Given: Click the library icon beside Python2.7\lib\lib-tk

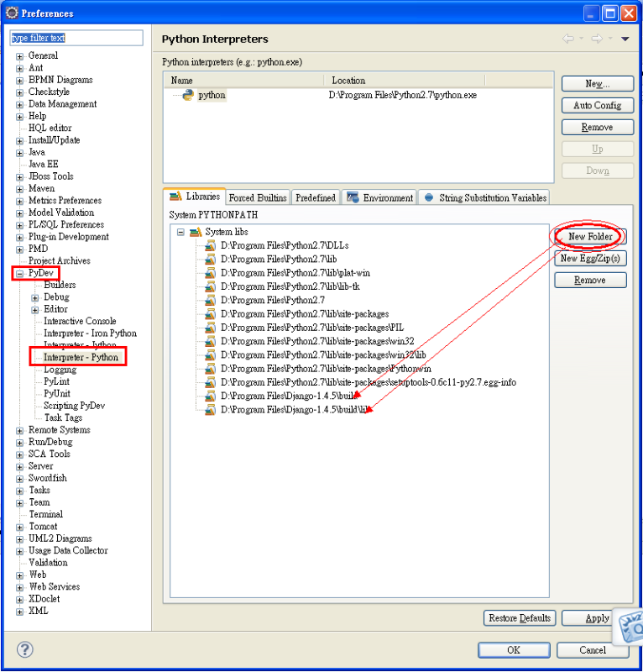Looking at the screenshot, I should (210, 286).
